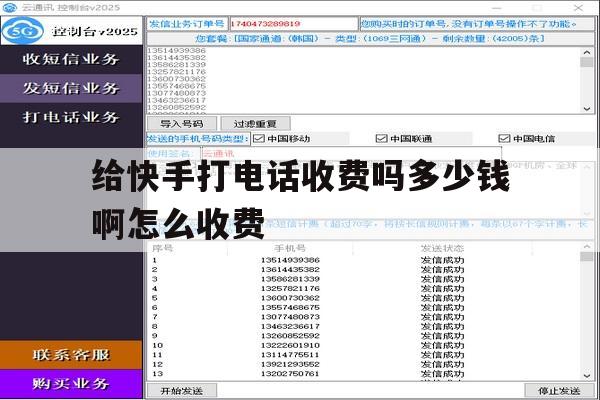Click 导入号码 button

[x=182, y=124]
